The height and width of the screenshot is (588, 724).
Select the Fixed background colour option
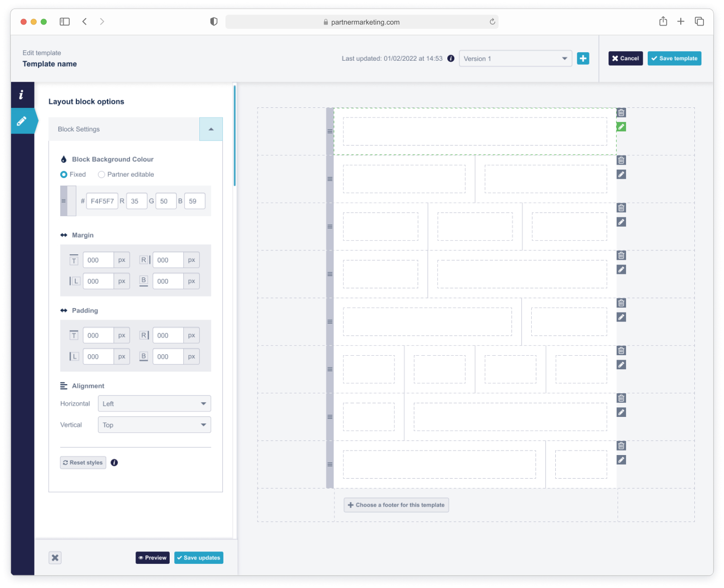point(64,175)
